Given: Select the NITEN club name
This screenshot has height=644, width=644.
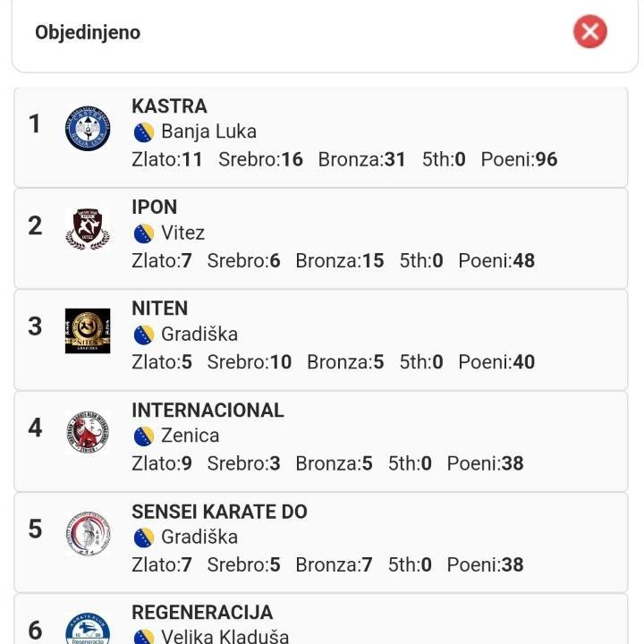Looking at the screenshot, I should [x=159, y=309].
